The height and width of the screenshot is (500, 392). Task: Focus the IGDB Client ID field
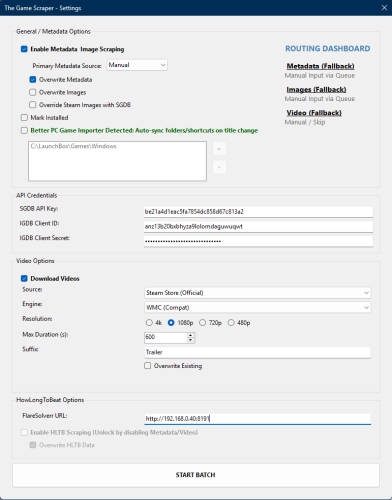[258, 227]
